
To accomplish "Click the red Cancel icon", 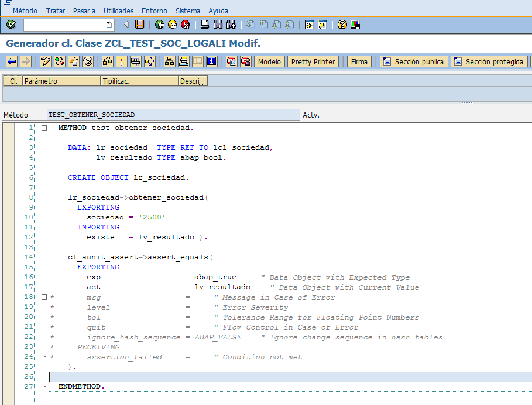I will pos(186,25).
